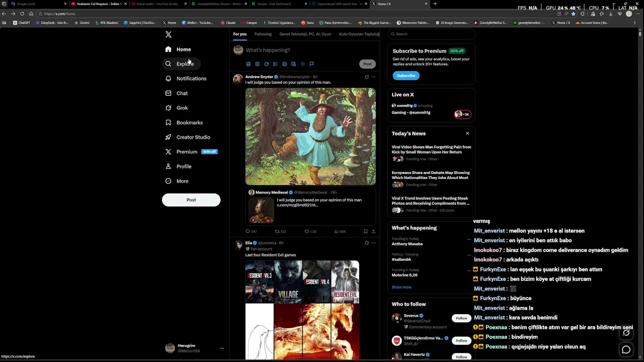Screen dimensions: 644x362
Task: Repost Andrew Snyder's post
Action: pos(280,231)
